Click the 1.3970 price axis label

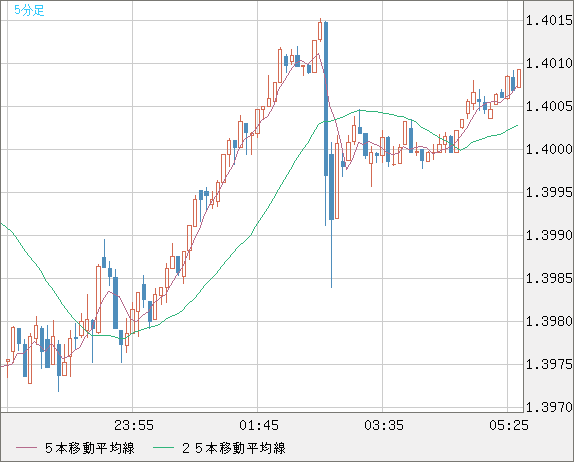tap(549, 407)
